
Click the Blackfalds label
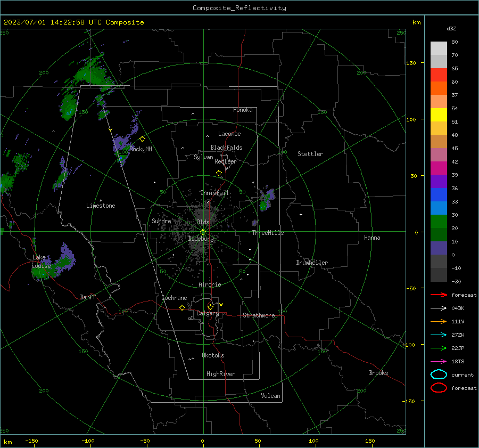click(226, 148)
